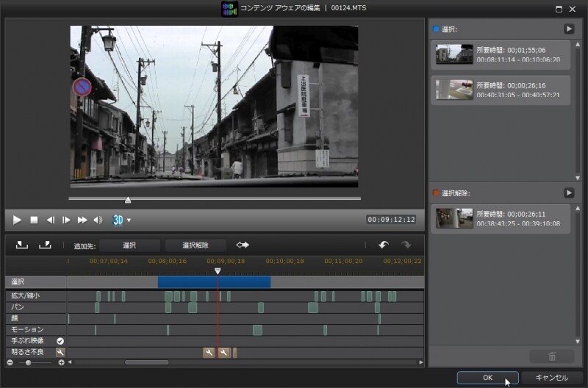Click the fast forward icon
Screen dimensions: 588x388
coord(82,220)
